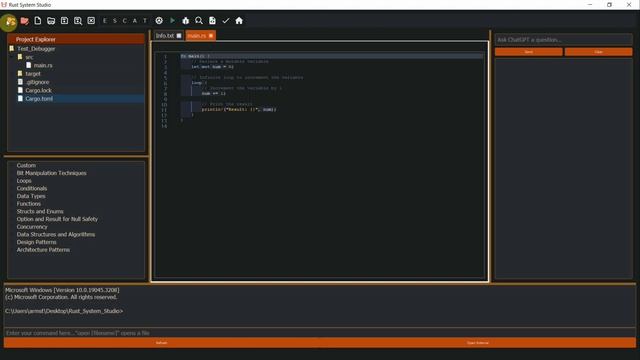
Task: Click the Open External terminal button
Action: [x=478, y=343]
